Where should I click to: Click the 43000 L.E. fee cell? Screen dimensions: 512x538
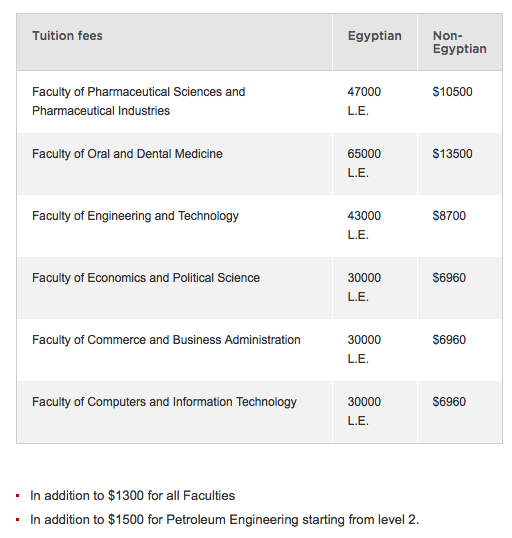click(x=364, y=225)
